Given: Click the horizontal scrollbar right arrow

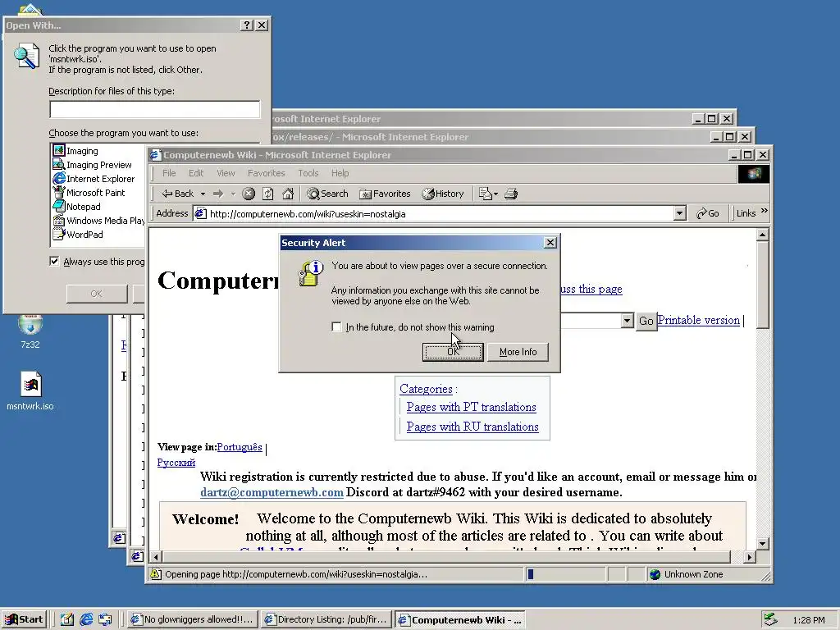Looking at the screenshot, I should pyautogui.click(x=750, y=557).
